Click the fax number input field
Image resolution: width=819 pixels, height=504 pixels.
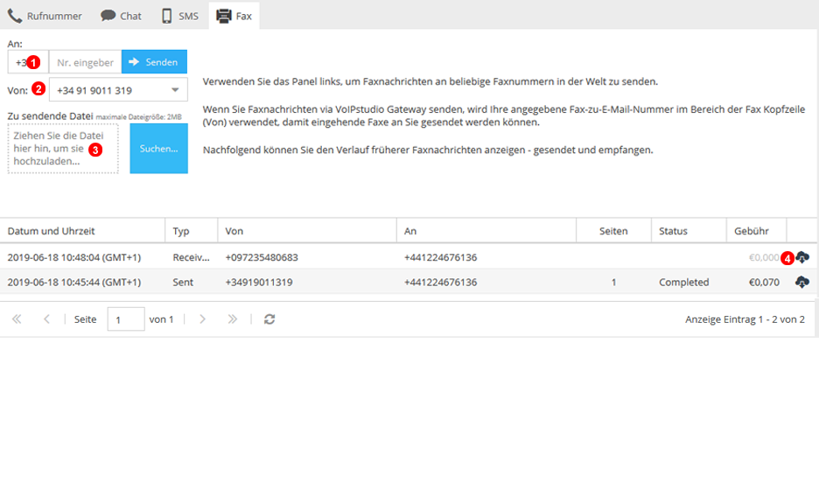(x=85, y=62)
